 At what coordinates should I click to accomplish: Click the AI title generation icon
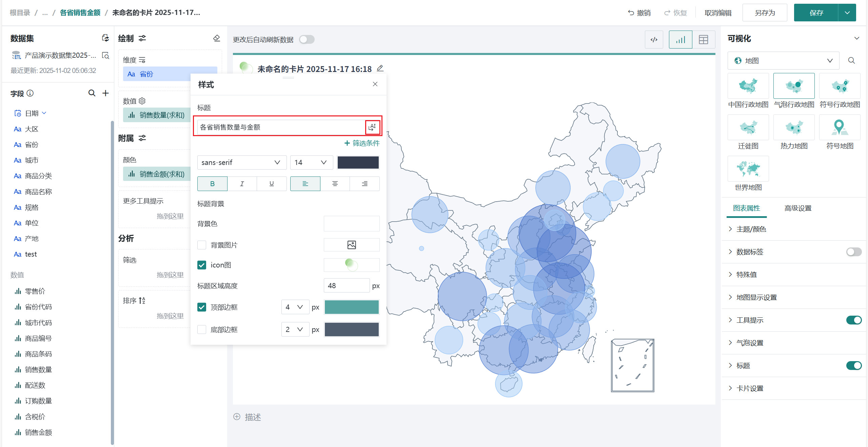[372, 127]
